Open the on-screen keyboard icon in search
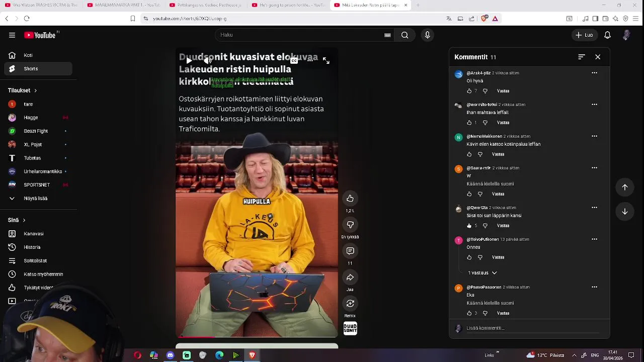 click(x=387, y=35)
